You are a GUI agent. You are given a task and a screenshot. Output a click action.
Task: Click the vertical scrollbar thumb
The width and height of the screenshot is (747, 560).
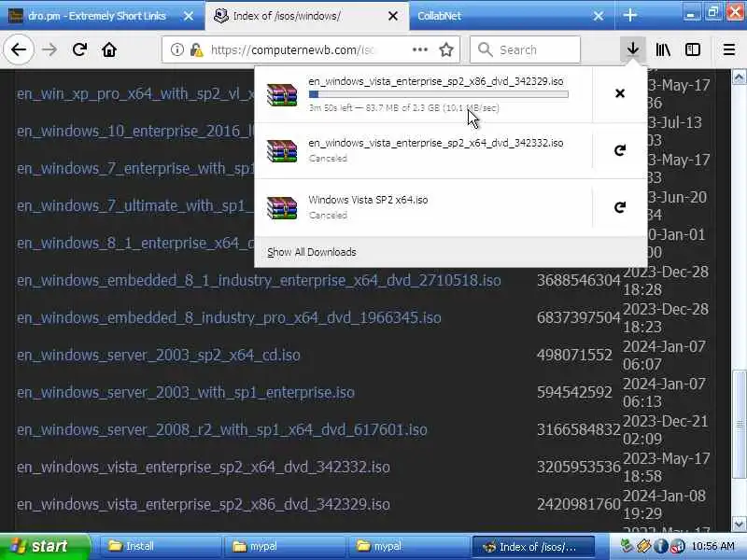coord(739,424)
